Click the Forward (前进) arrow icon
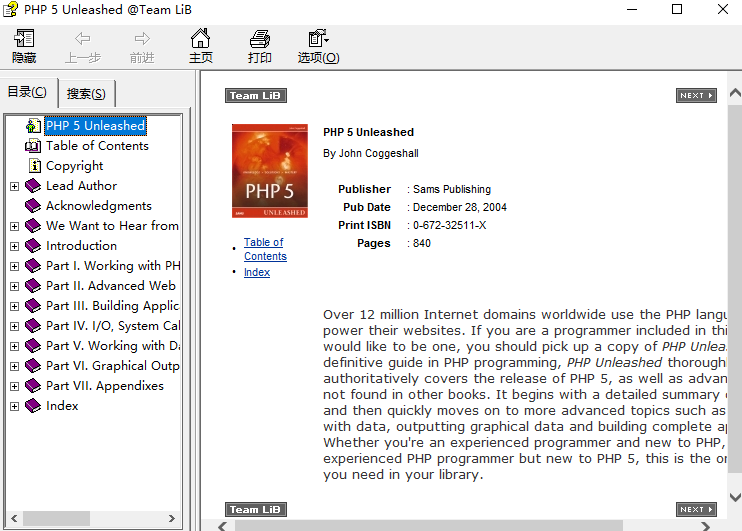The image size is (742, 531). pyautogui.click(x=142, y=39)
